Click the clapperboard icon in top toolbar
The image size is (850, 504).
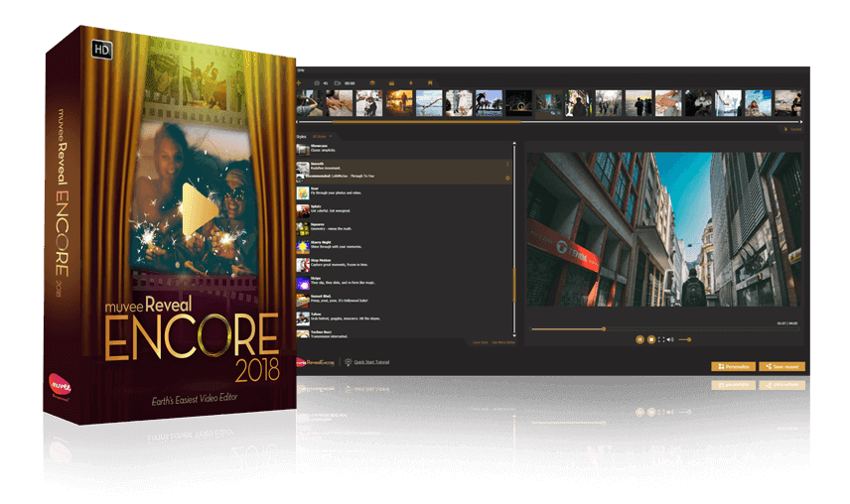[391, 82]
